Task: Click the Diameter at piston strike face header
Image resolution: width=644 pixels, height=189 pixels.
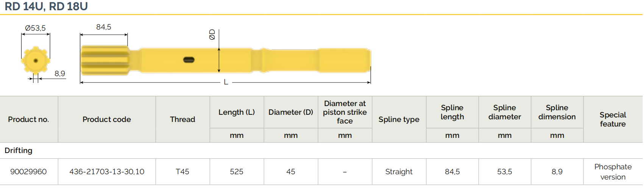Action: (345, 112)
